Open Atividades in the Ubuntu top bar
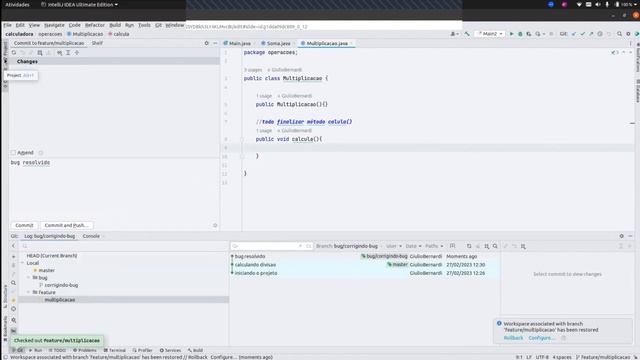640x360 pixels. 17,4
